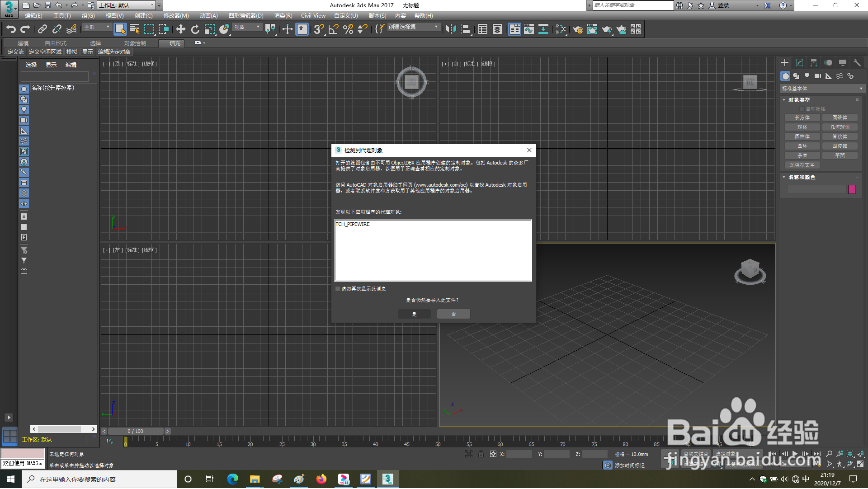868x489 pixels.
Task: Undo the last scene operation
Action: [x=11, y=29]
